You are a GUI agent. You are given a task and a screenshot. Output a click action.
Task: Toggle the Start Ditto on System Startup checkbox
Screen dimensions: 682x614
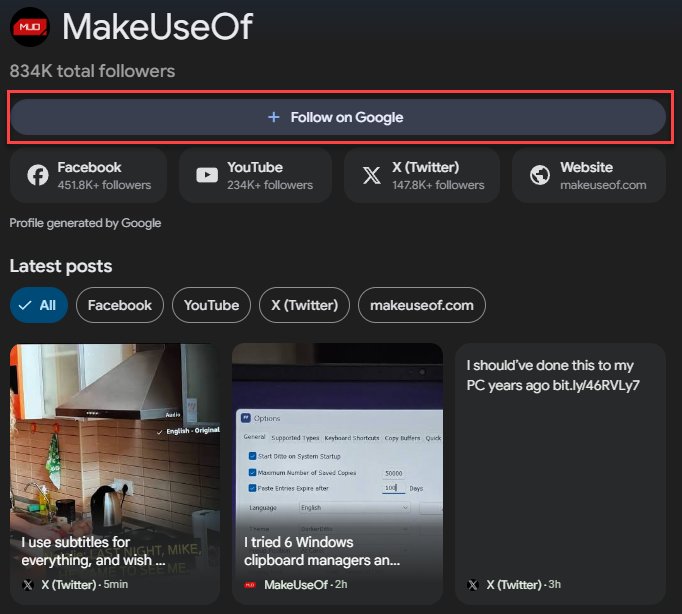[252, 456]
